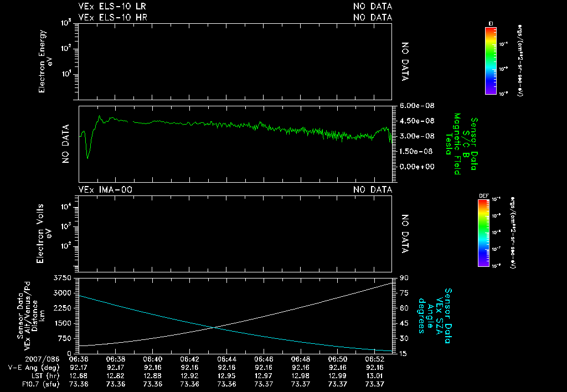
Task: Click the 06:42 time axis label
Action: pyautogui.click(x=189, y=359)
